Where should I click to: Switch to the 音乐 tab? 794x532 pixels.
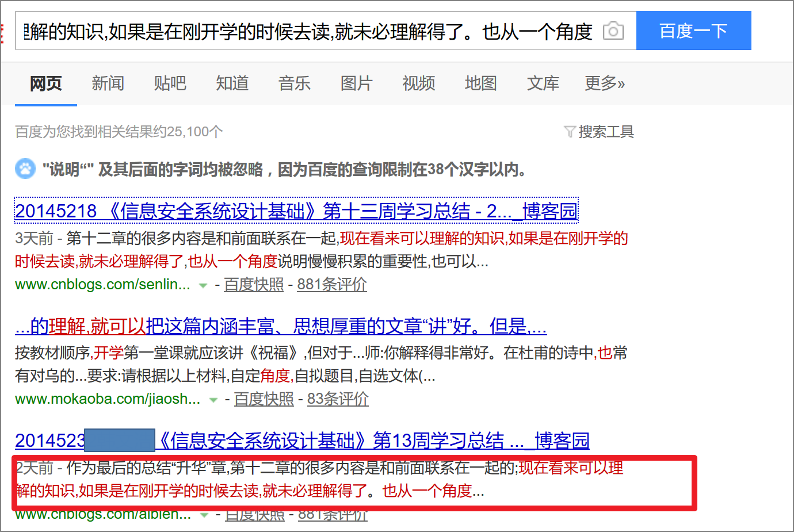pos(295,83)
